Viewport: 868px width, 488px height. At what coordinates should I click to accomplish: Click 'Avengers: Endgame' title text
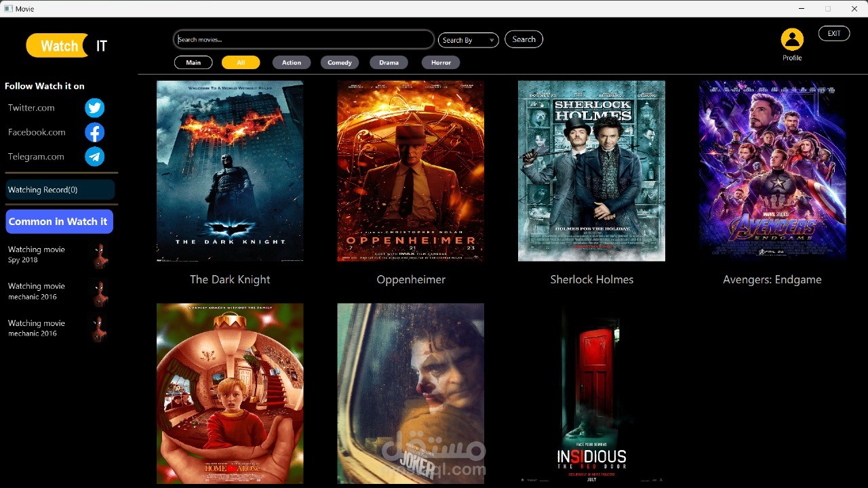pos(772,279)
